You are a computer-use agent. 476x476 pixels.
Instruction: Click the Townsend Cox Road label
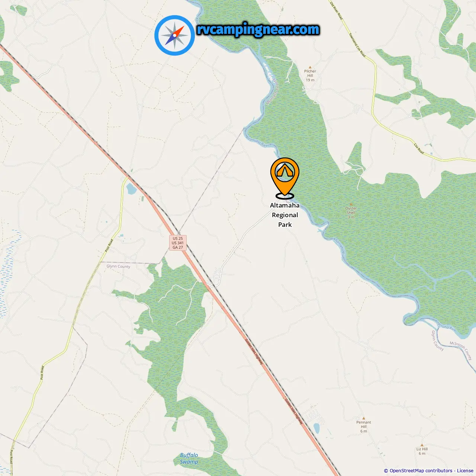coord(357,45)
